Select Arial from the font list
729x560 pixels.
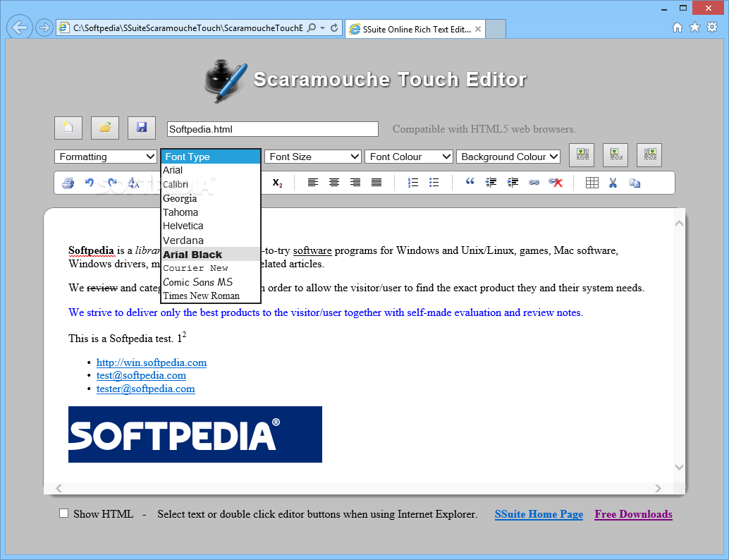211,170
